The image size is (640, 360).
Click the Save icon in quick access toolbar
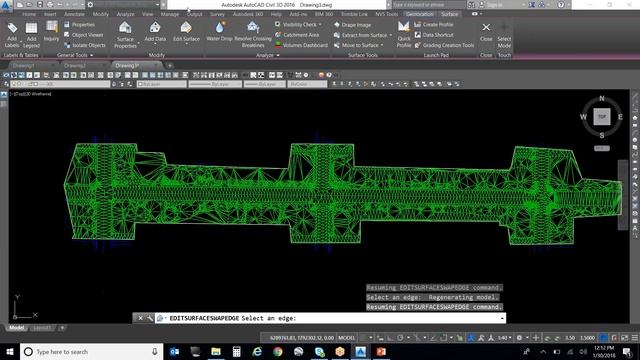tap(40, 4)
